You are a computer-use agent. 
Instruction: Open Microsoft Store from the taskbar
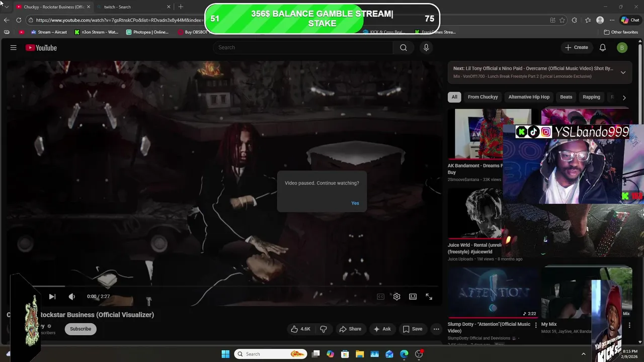pyautogui.click(x=345, y=354)
